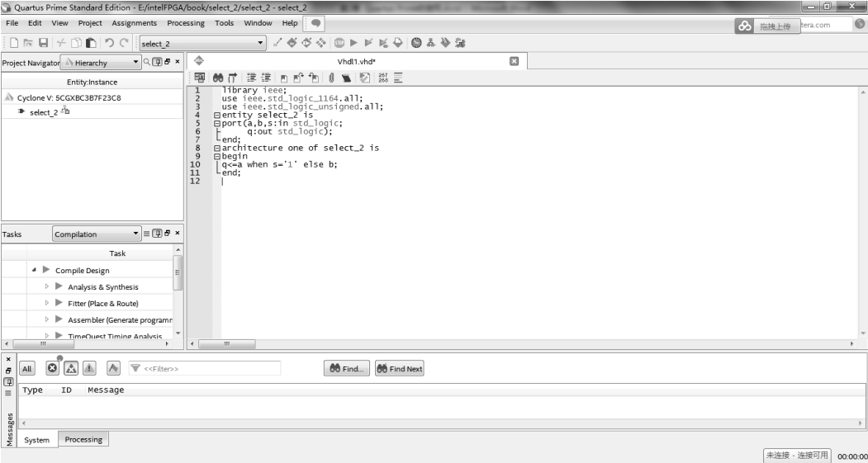Click the Messages panel menu lines icon
Screen dimensions: 868x463
[x=8, y=393]
